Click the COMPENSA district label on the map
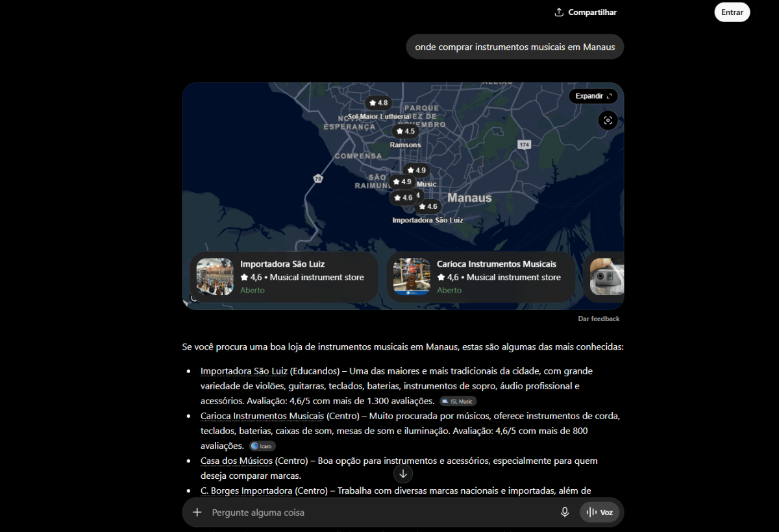779x532 pixels. [358, 156]
